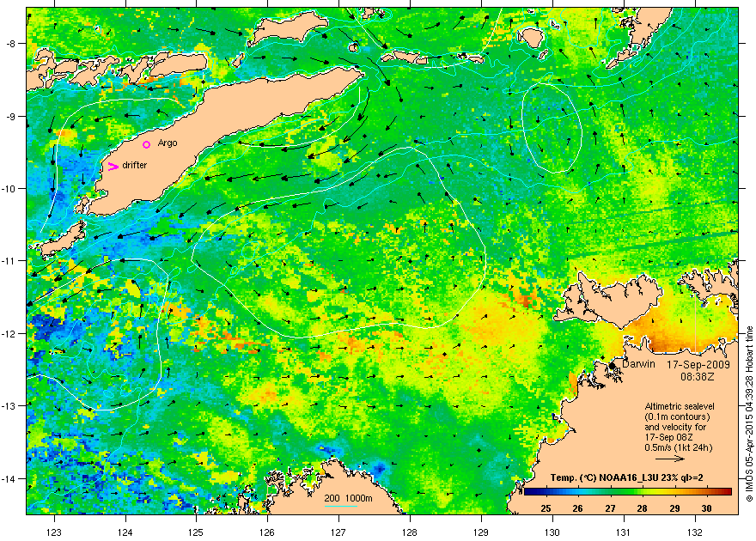This screenshot has height=541, width=756.
Task: Click the 'Darwin' place label
Action: (x=638, y=364)
